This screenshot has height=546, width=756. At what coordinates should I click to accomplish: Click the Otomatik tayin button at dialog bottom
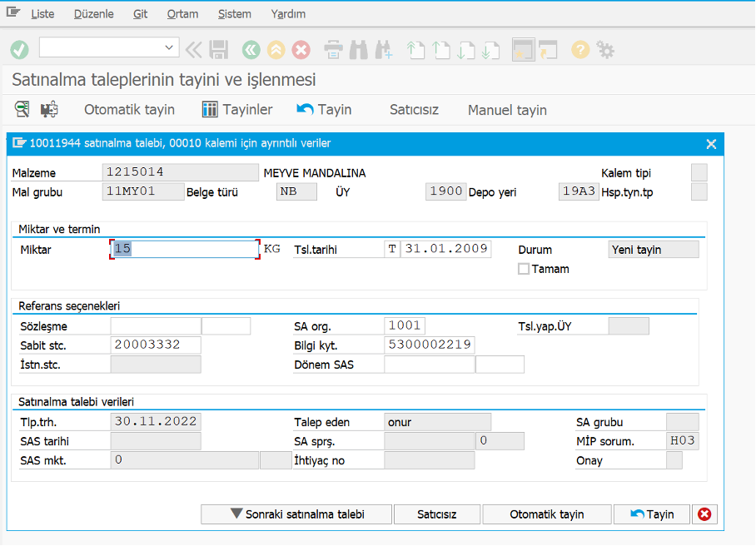click(547, 514)
